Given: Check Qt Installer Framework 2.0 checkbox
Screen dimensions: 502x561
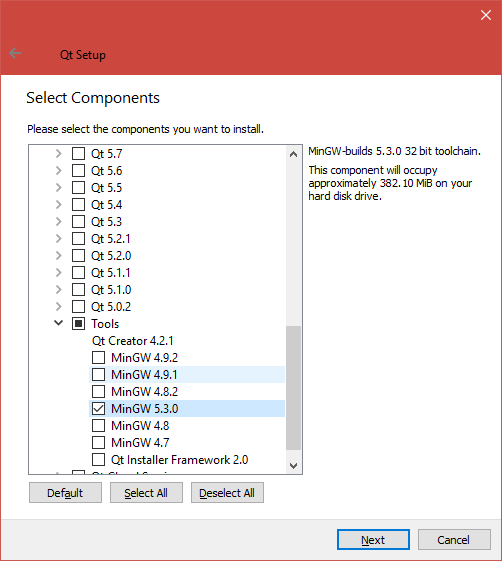Looking at the screenshot, I should (x=98, y=459).
